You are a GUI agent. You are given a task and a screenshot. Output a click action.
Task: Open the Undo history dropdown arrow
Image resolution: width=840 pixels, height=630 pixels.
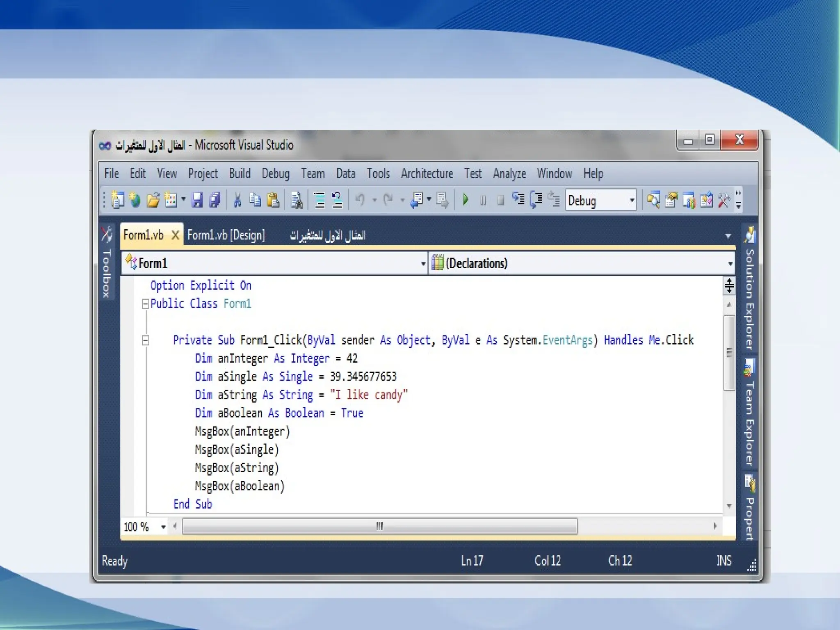374,200
